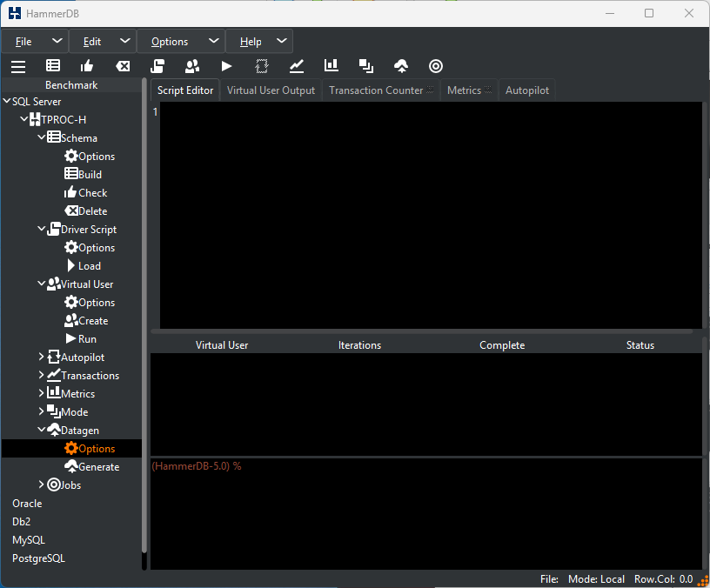Screen dimensions: 710x588
Task: Click the HammerDB-5.0 console prompt line
Action: 197,466
